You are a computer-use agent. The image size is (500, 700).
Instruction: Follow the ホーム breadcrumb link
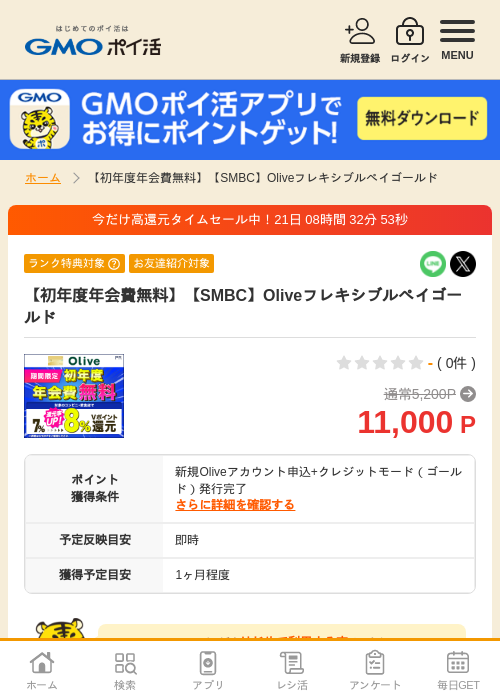point(43,178)
